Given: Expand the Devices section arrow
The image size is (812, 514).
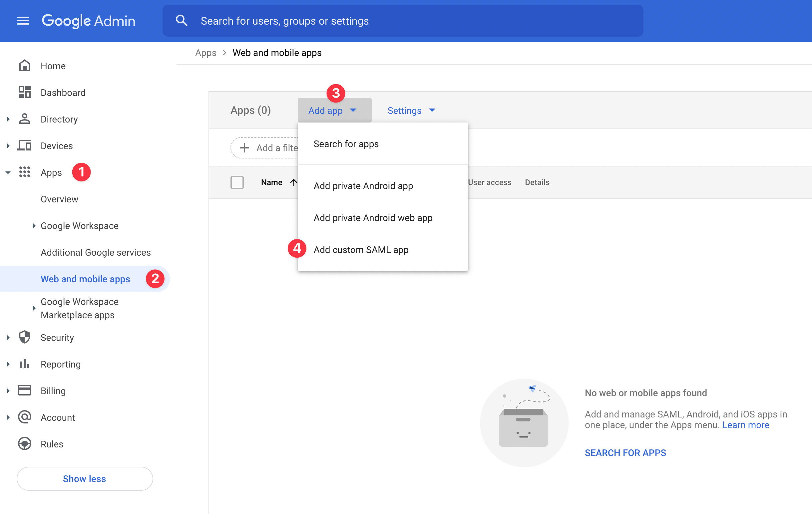Looking at the screenshot, I should tap(8, 145).
